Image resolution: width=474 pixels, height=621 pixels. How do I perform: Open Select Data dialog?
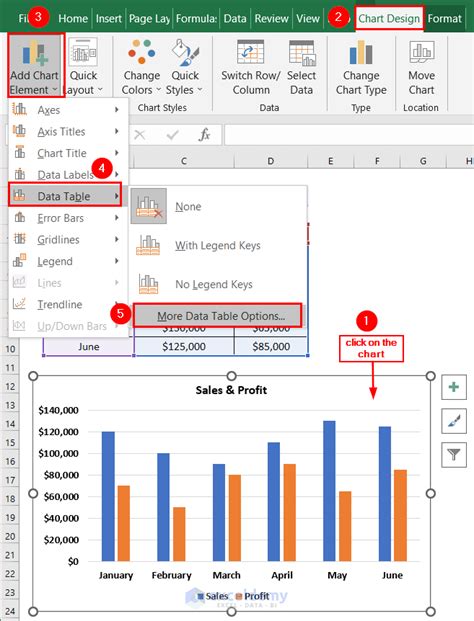[x=301, y=66]
